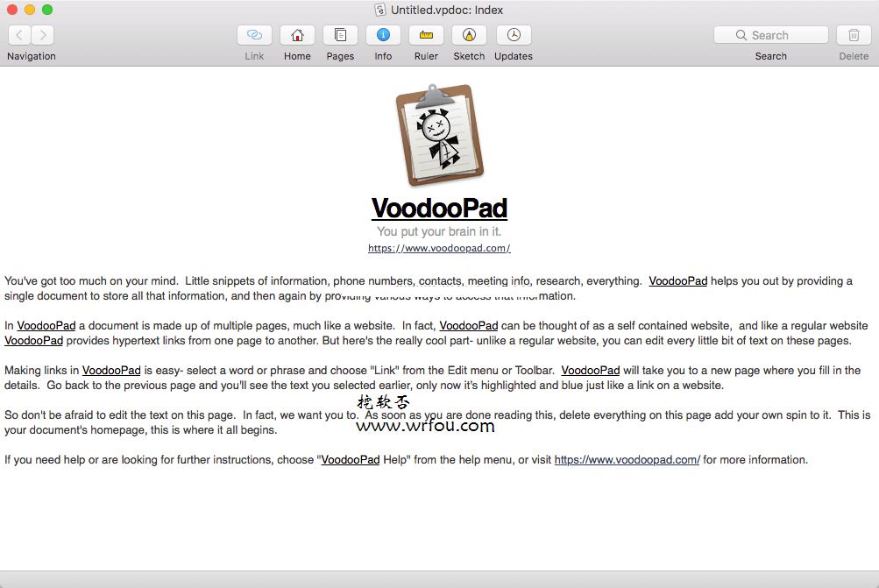Go back with the Navigation left arrow
This screenshot has width=879, height=588.
pyautogui.click(x=19, y=35)
